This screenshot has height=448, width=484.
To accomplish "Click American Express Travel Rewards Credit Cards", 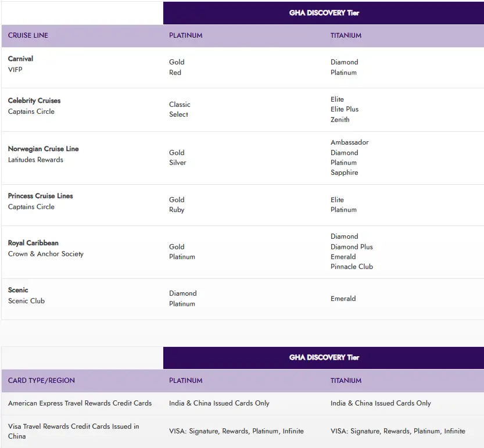I will 80,403.
